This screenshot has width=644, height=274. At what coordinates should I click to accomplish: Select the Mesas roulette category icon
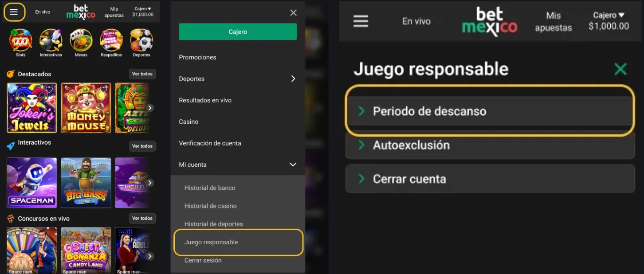(81, 40)
